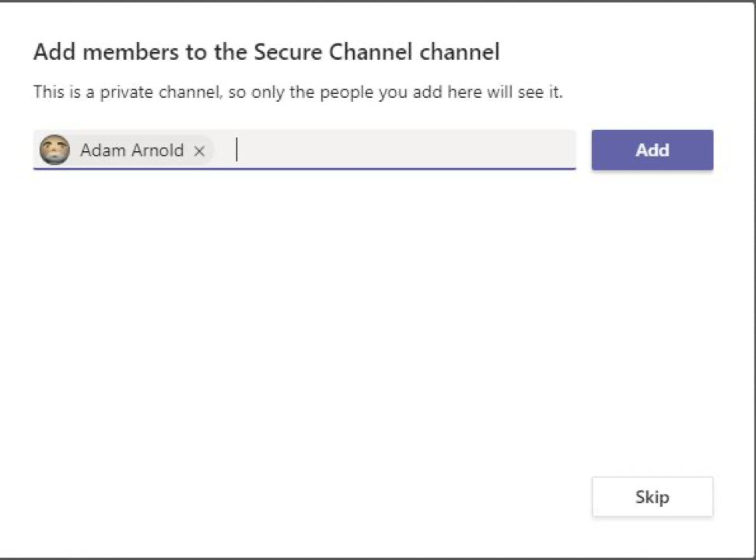This screenshot has height=560, width=756.
Task: Click the purple Add button
Action: pyautogui.click(x=653, y=150)
